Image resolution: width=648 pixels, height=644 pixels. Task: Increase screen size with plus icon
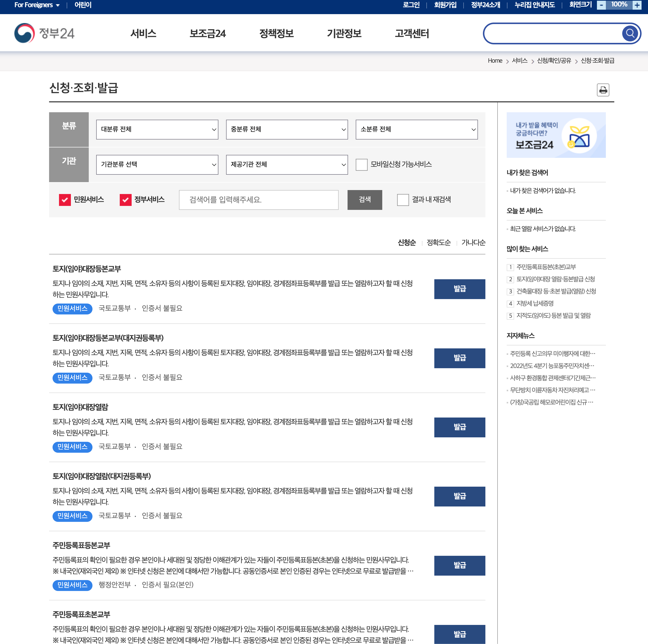pyautogui.click(x=637, y=5)
